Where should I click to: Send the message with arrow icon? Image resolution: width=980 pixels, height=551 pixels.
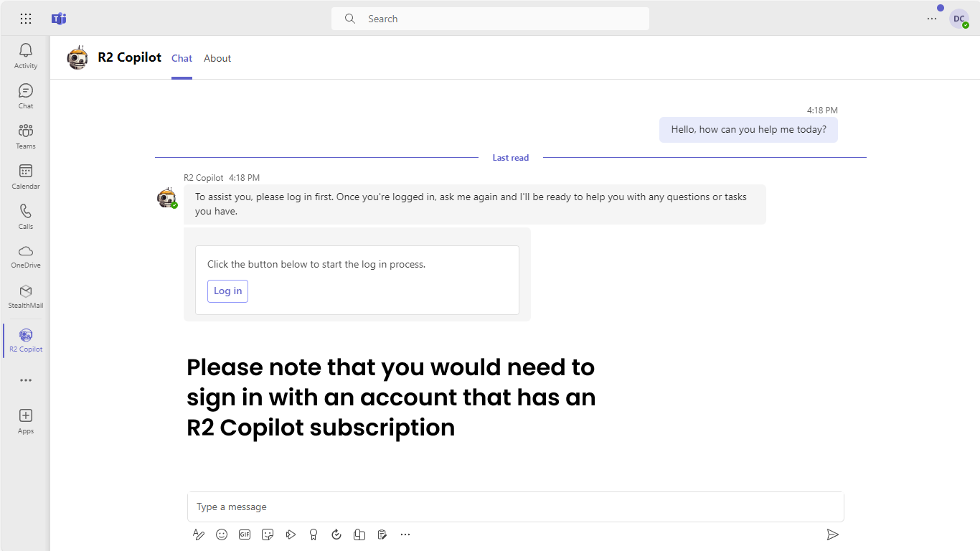pyautogui.click(x=832, y=534)
